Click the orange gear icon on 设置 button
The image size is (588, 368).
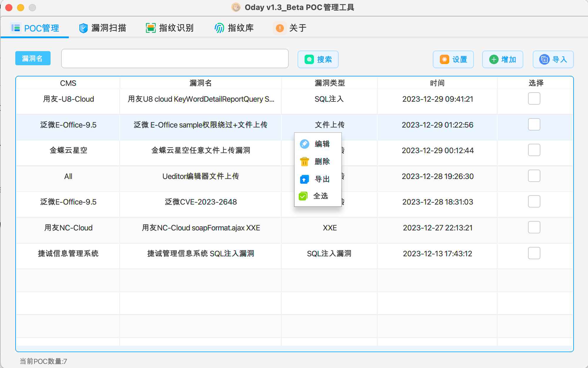(444, 59)
